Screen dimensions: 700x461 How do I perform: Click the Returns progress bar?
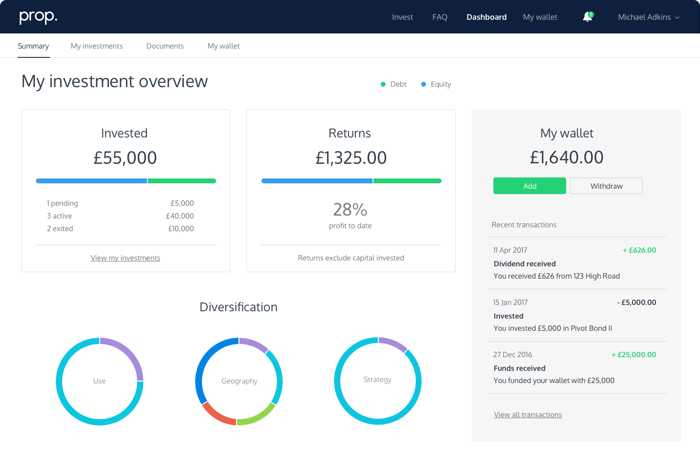[x=351, y=181]
